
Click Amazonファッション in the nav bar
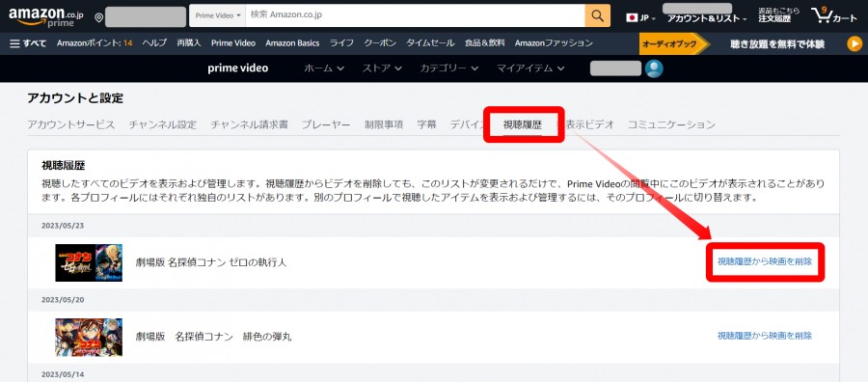point(554,43)
